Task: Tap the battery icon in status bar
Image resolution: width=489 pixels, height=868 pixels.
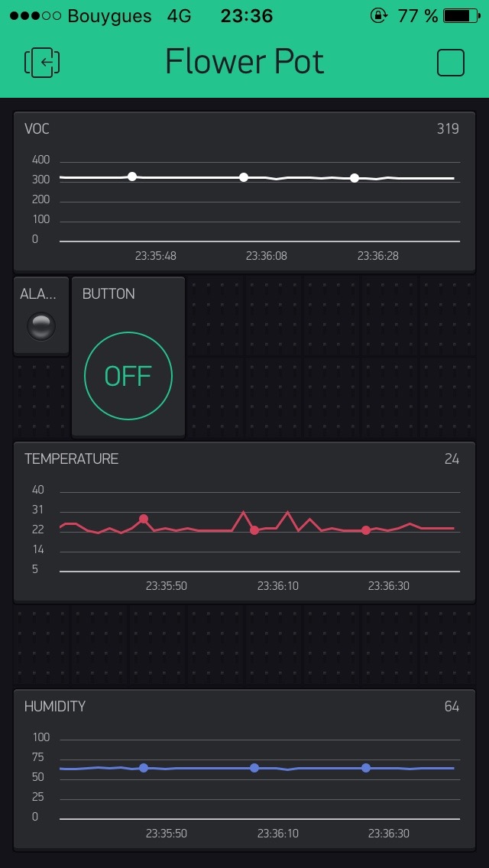Action: coord(460,15)
